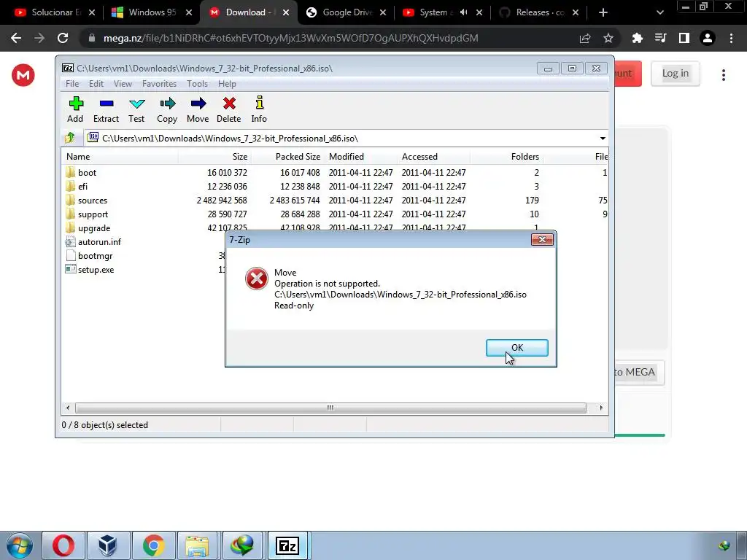
Task: Open the Edit menu in 7-Zip
Action: coord(96,84)
